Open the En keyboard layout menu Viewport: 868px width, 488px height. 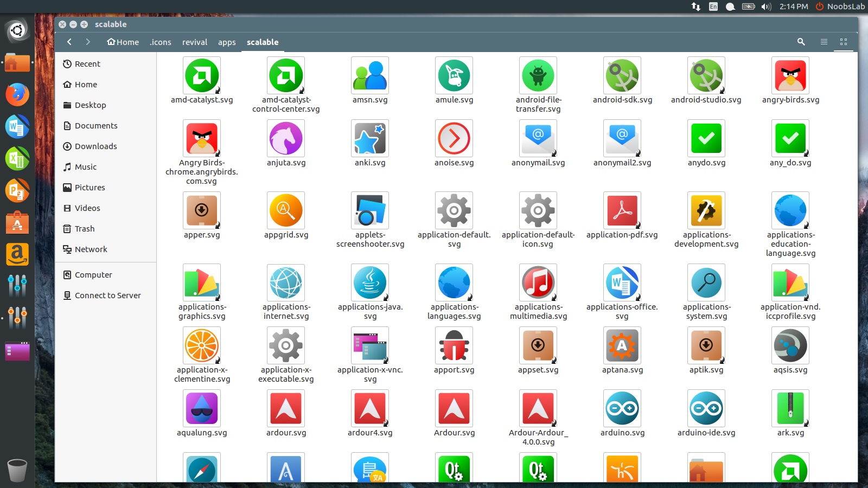pyautogui.click(x=712, y=7)
